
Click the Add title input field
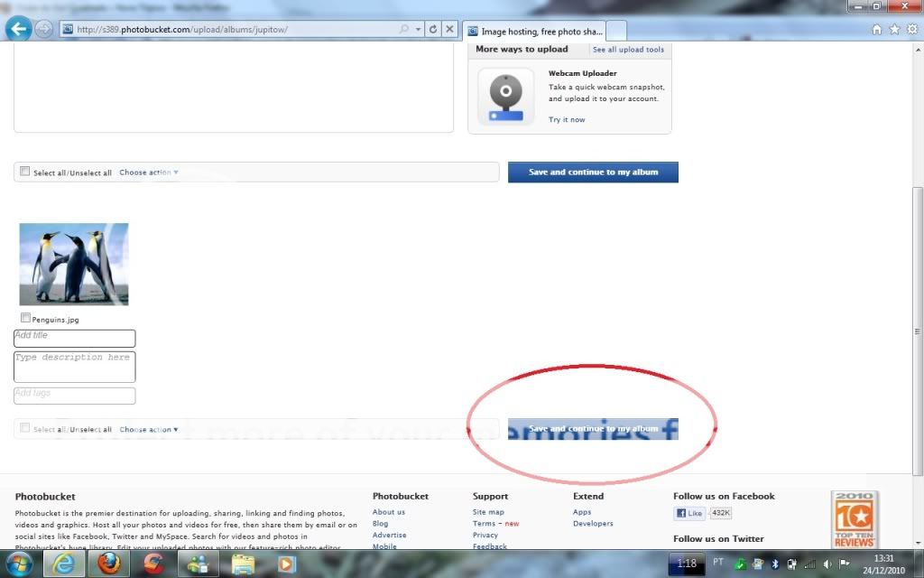(x=75, y=338)
